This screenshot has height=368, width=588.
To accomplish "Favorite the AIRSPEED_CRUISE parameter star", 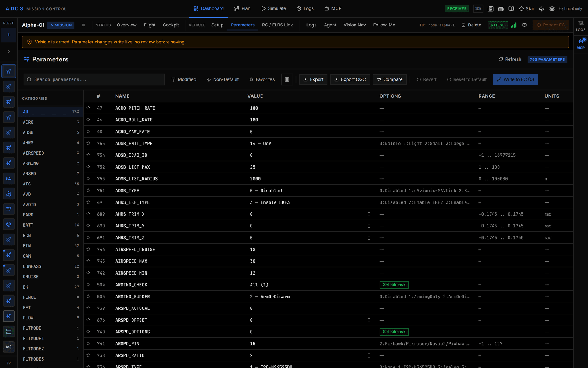I will 88,250.
